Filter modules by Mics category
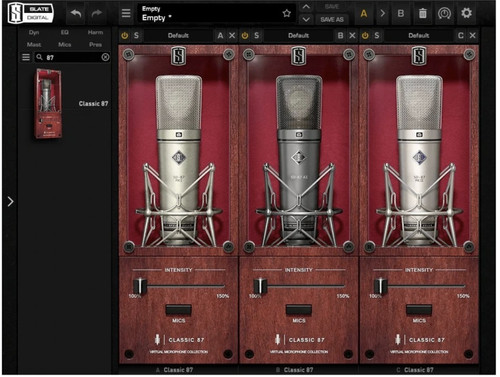 65,44
